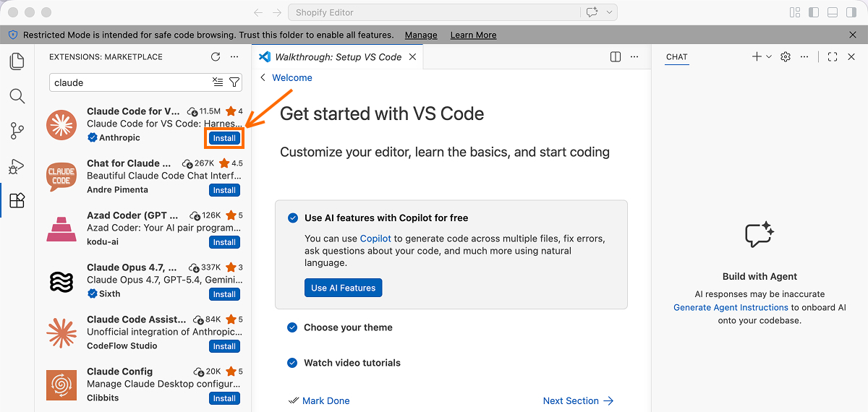Click the Azad Coder extension icon
This screenshot has width=868, height=412.
coord(61,229)
